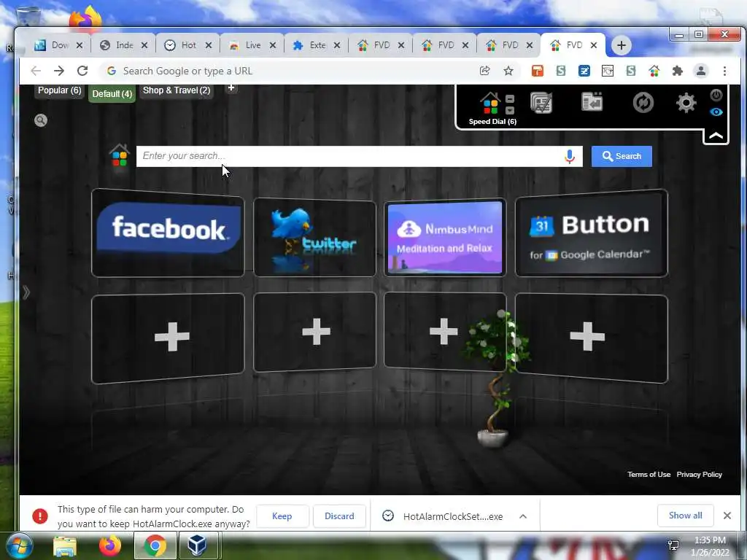Toggle the blue eye visibility icon
Screen dimensions: 747x560
pos(716,112)
